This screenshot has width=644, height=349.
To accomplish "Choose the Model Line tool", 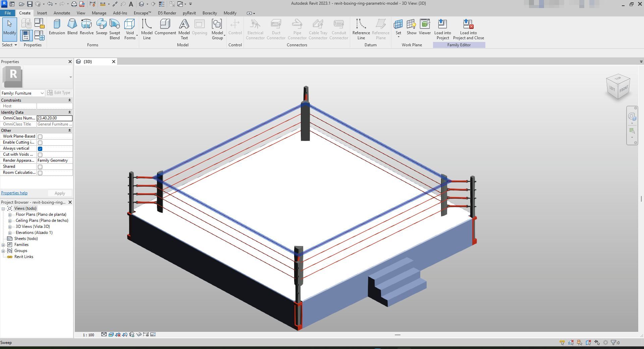I will pos(147,29).
